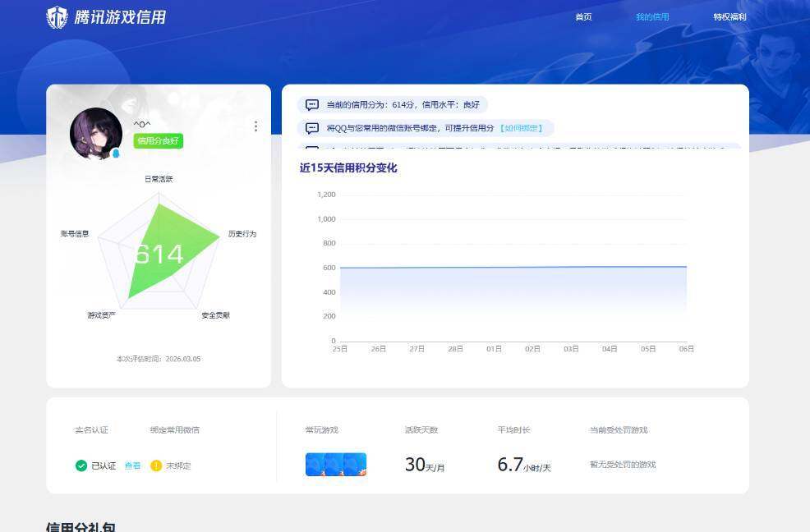Go to the 首页 tab
810x532 pixels.
(583, 17)
